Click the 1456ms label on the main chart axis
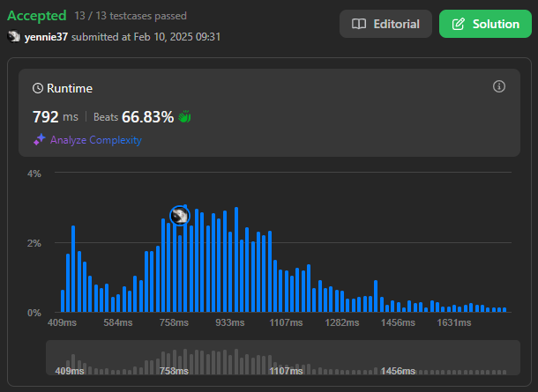The height and width of the screenshot is (392, 538). click(398, 322)
